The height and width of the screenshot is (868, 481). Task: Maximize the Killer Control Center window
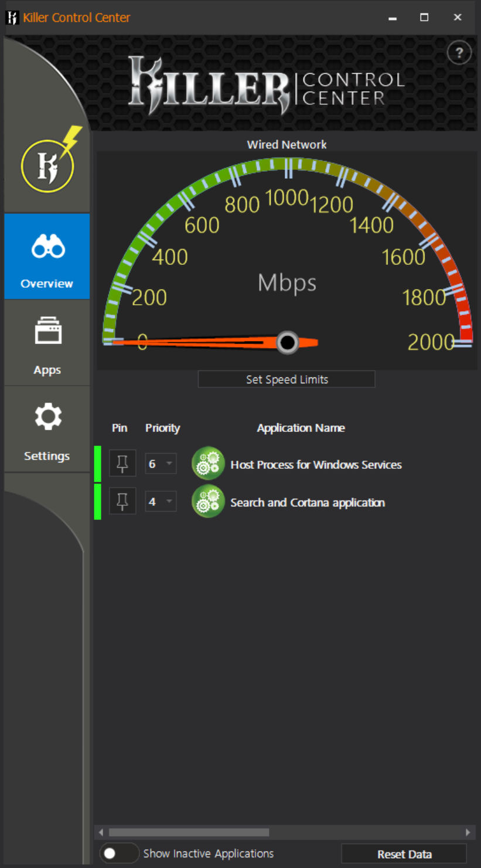click(424, 18)
